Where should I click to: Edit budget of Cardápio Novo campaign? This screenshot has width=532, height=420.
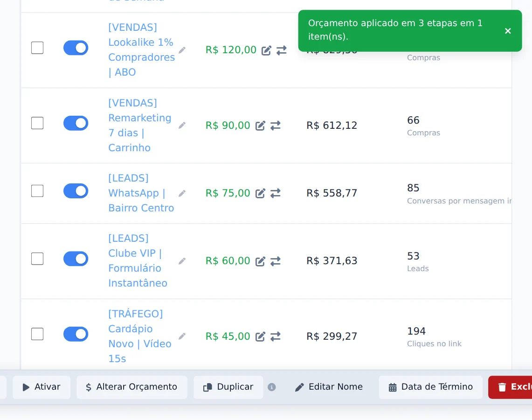260,336
